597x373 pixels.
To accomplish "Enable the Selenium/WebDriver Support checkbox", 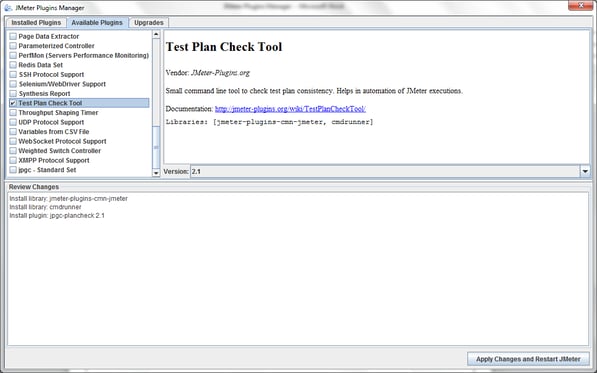I will (13, 84).
